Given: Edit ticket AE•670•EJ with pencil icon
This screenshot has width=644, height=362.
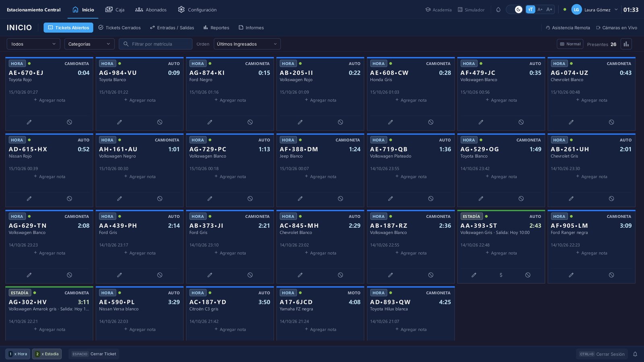Looking at the screenshot, I should click(x=29, y=122).
